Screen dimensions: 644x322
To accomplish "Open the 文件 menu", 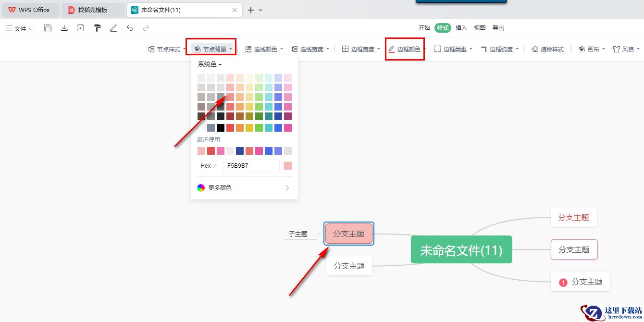I will pos(20,28).
